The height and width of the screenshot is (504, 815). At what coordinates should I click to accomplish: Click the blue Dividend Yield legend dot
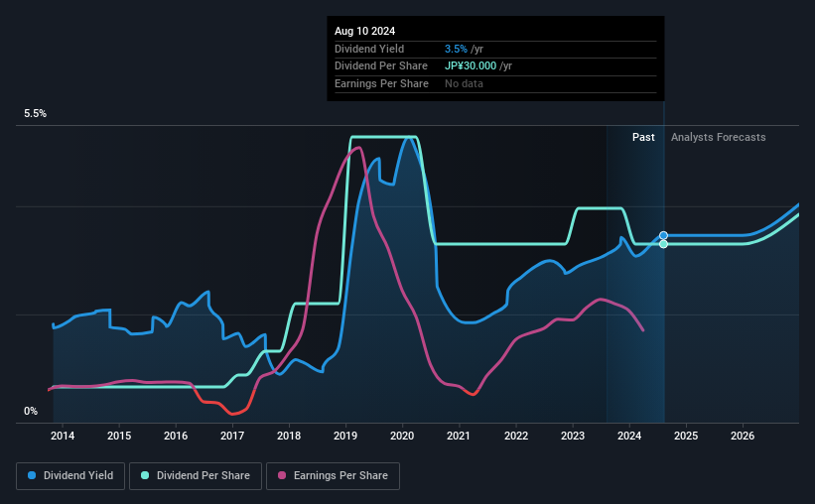click(32, 475)
